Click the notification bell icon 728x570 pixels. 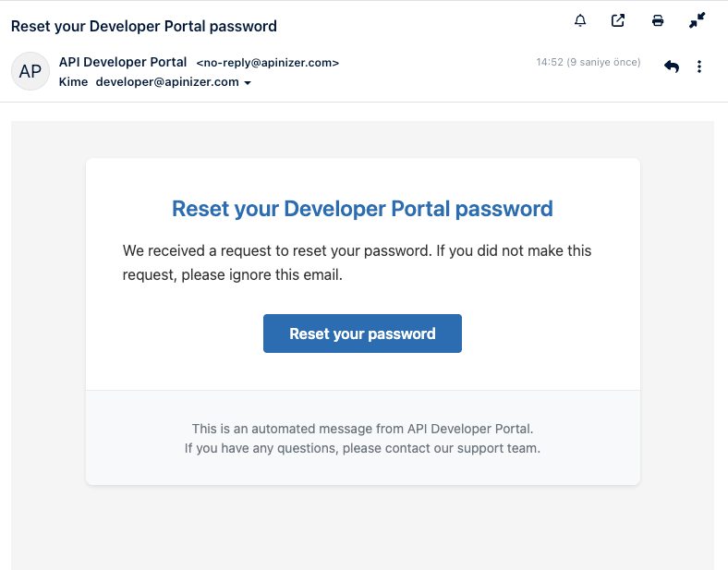(580, 20)
